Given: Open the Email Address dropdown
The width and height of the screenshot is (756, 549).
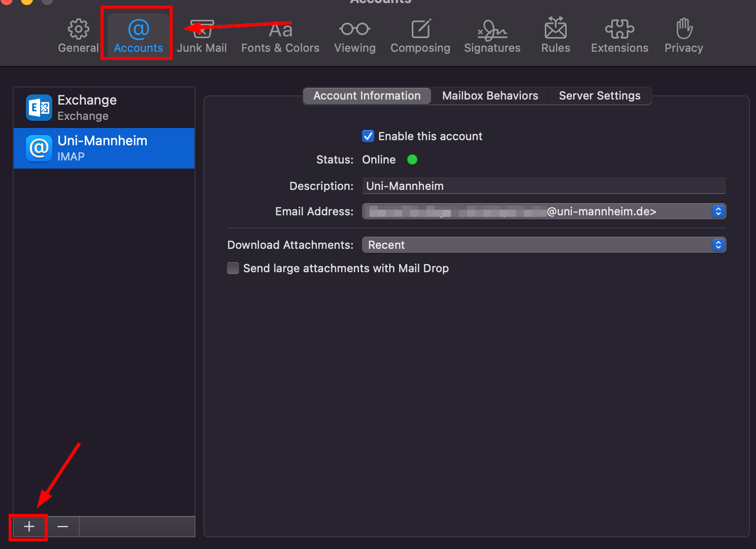Looking at the screenshot, I should coord(544,211).
